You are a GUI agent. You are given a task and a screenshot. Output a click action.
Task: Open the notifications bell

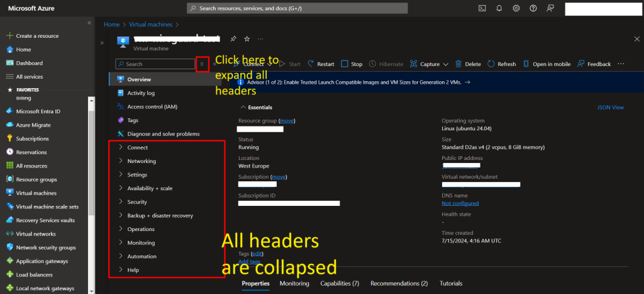(x=499, y=8)
